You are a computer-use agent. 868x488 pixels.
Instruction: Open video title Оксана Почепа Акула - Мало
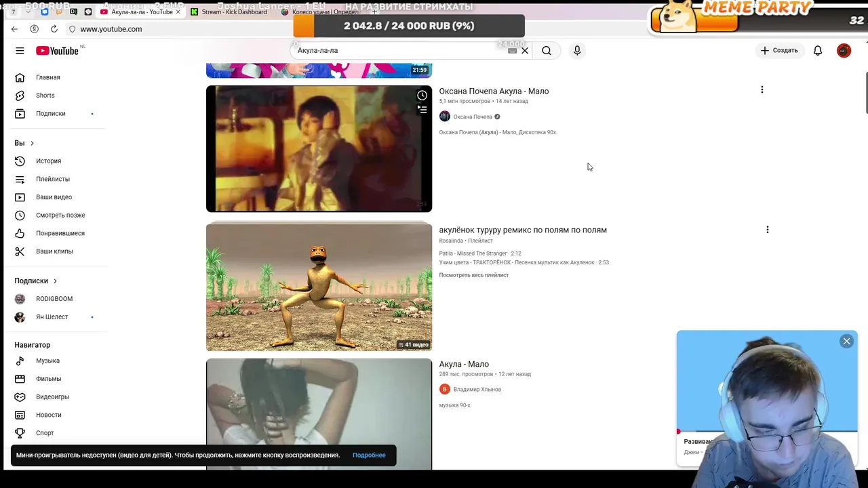[x=494, y=91]
